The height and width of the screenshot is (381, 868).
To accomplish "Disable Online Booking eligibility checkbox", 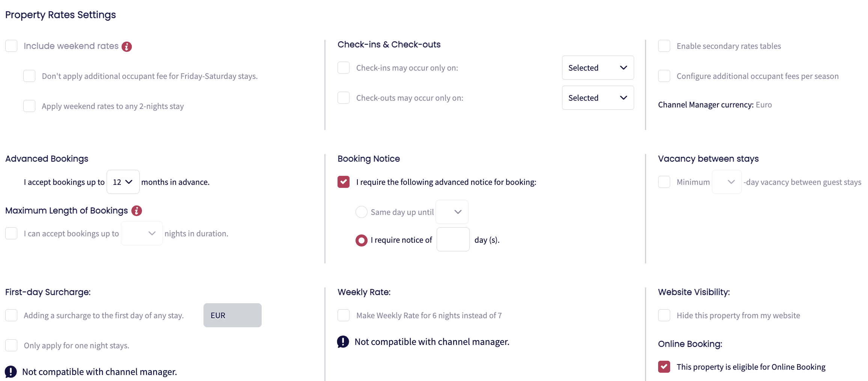I will (664, 367).
